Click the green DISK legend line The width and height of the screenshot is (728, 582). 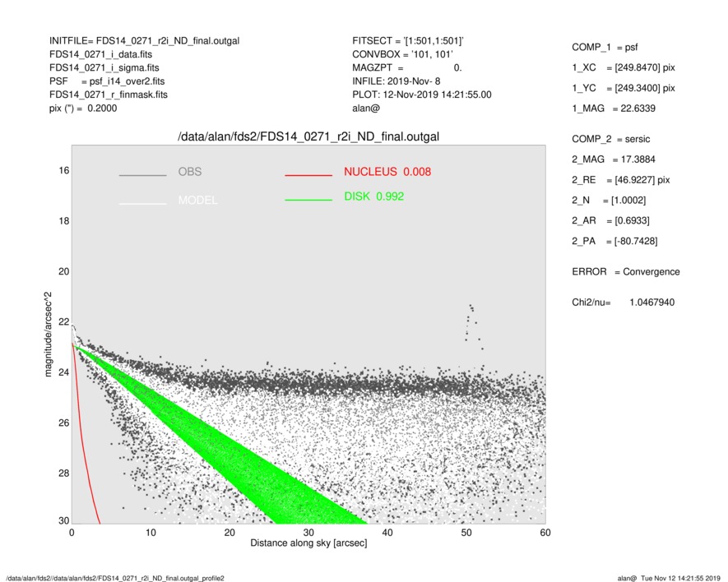308,200
